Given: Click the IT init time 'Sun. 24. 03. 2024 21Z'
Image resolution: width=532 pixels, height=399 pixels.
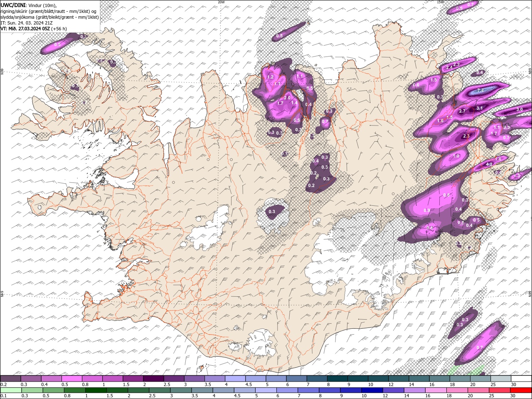Looking at the screenshot, I should (x=26, y=22).
